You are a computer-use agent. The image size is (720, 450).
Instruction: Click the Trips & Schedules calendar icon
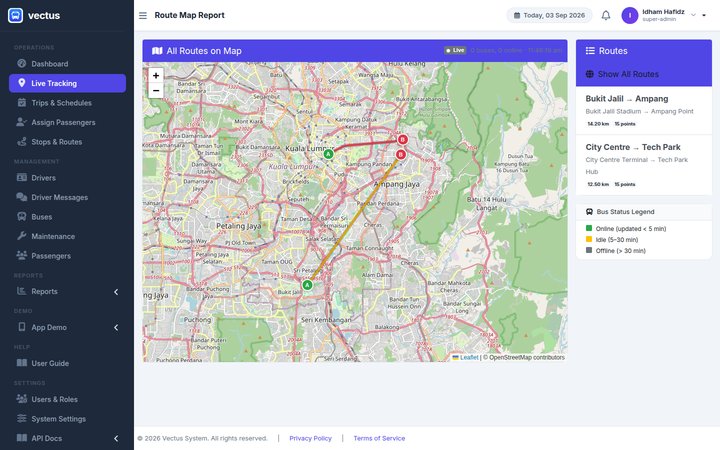[x=22, y=102]
